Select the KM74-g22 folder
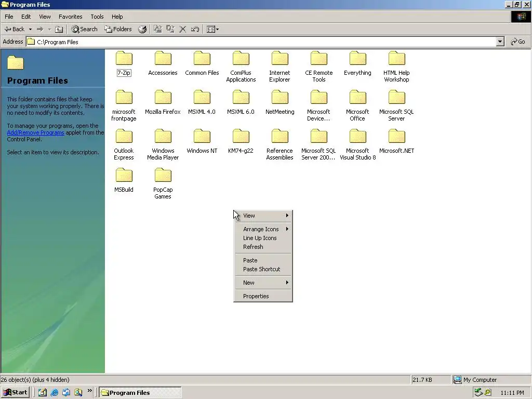 (241, 142)
